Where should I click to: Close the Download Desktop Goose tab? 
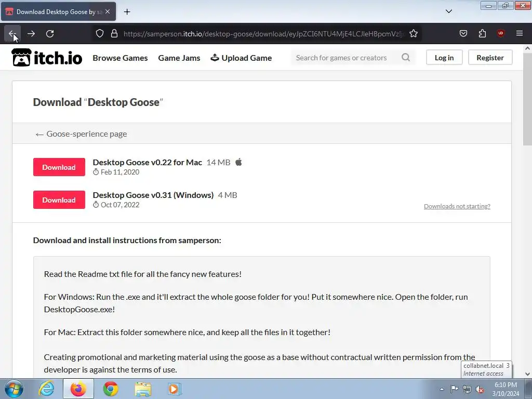[x=108, y=11]
